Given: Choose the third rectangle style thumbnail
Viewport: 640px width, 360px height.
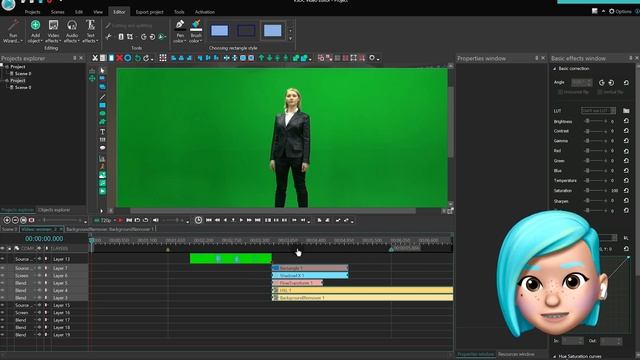Looking at the screenshot, I should click(x=273, y=31).
